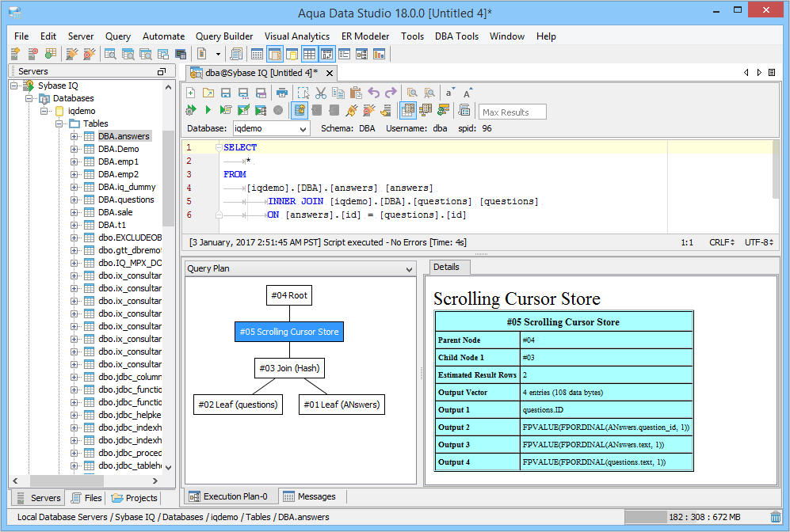Collapse the Tables folder node
This screenshot has width=790, height=532.
59,123
